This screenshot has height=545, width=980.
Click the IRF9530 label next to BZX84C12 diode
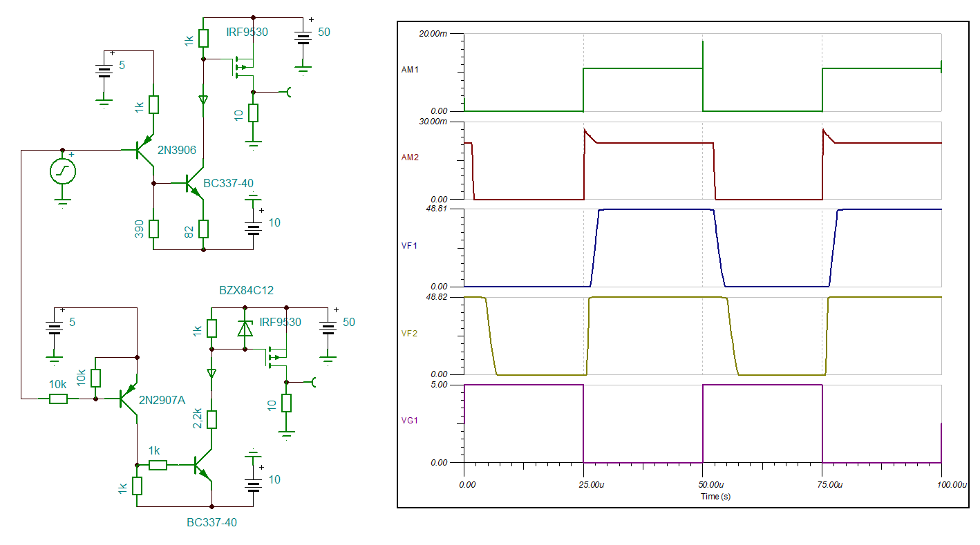tap(280, 322)
